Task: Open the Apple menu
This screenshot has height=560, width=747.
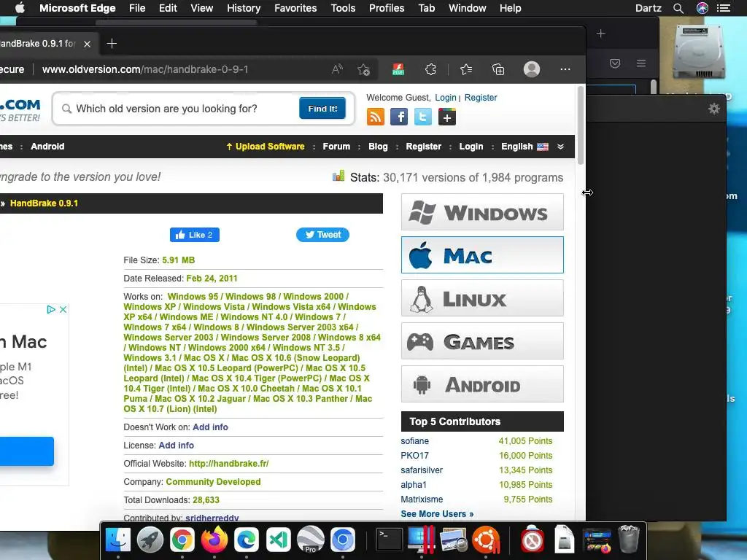Action: click(x=20, y=8)
